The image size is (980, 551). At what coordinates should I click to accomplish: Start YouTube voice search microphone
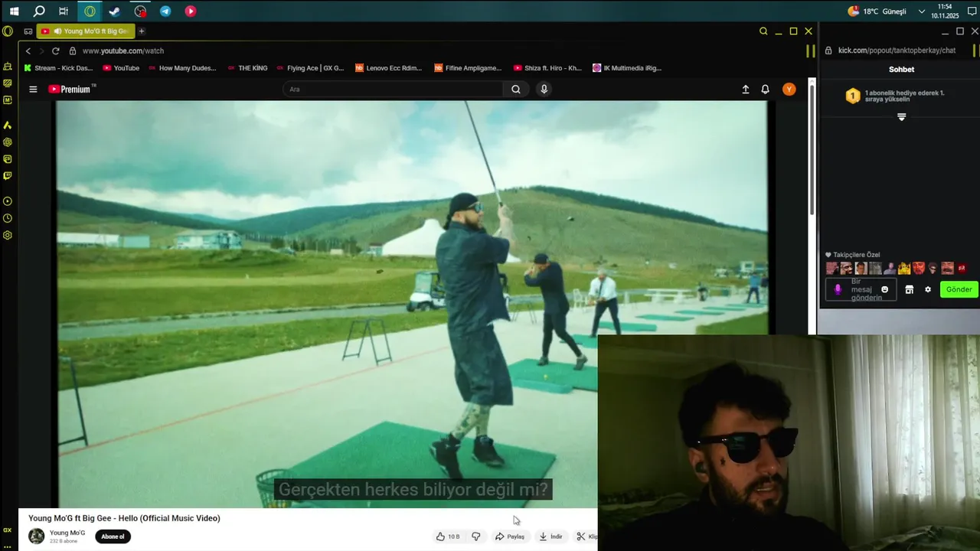(544, 90)
